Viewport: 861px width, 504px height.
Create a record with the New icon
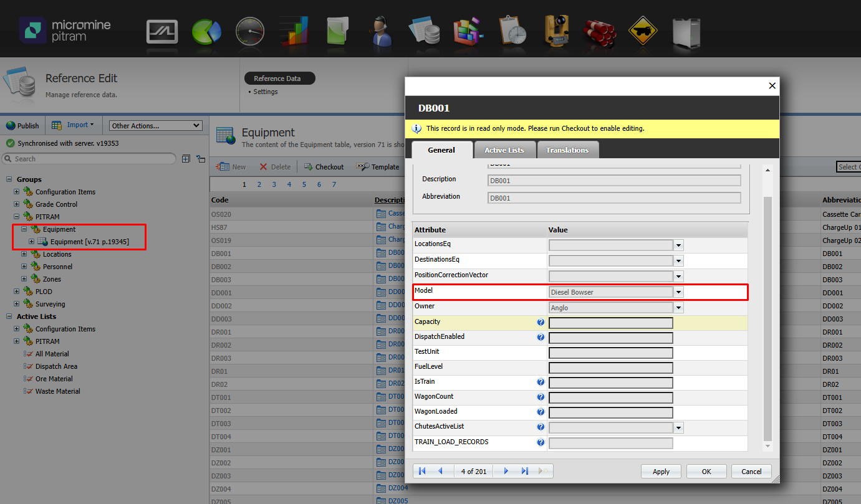[231, 166]
